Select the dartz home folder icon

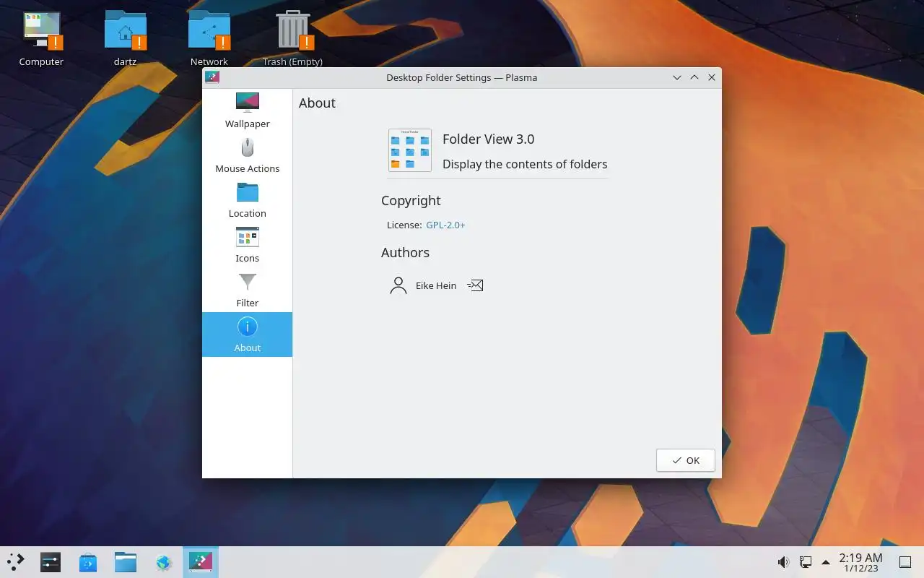pyautogui.click(x=125, y=39)
